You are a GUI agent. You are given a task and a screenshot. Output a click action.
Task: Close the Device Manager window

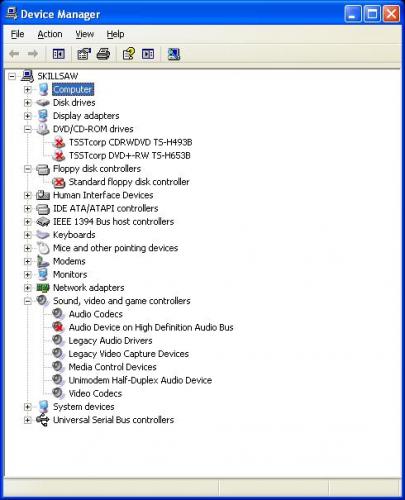[391, 14]
